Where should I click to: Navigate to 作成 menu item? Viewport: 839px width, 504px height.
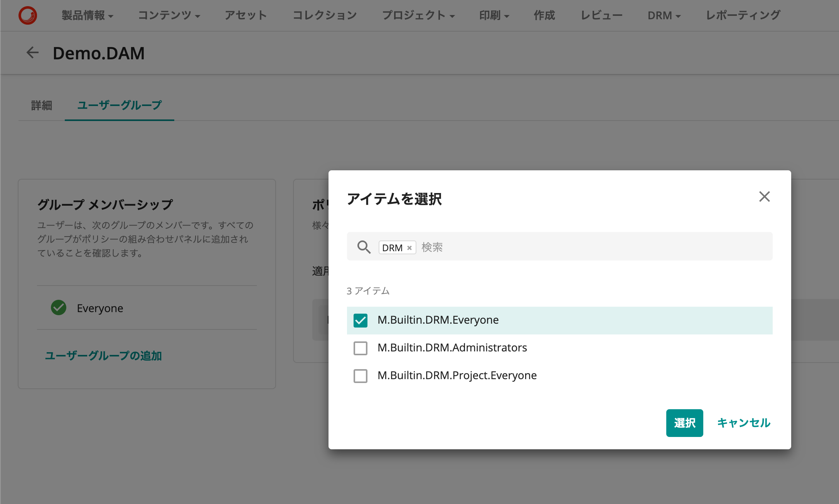click(x=544, y=15)
